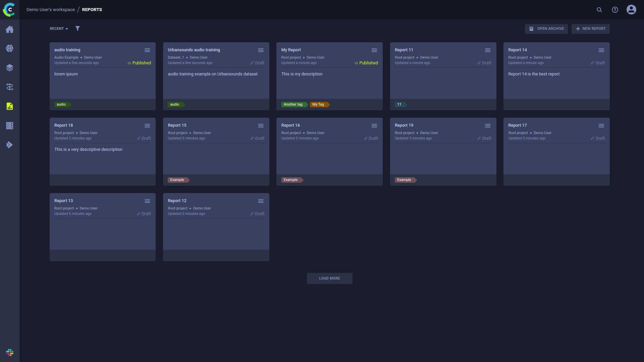Open the Workers & Queues icon
The image size is (644, 362).
(9, 126)
